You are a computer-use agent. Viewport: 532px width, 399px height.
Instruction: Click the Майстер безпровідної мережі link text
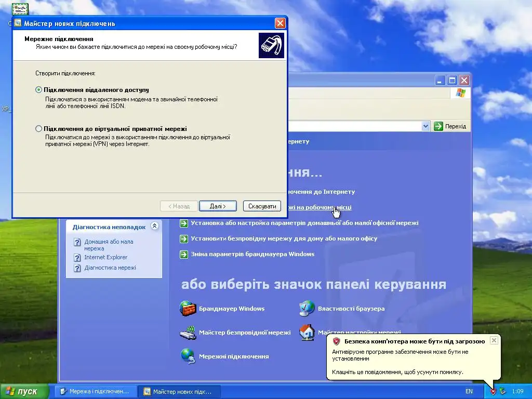245,332
